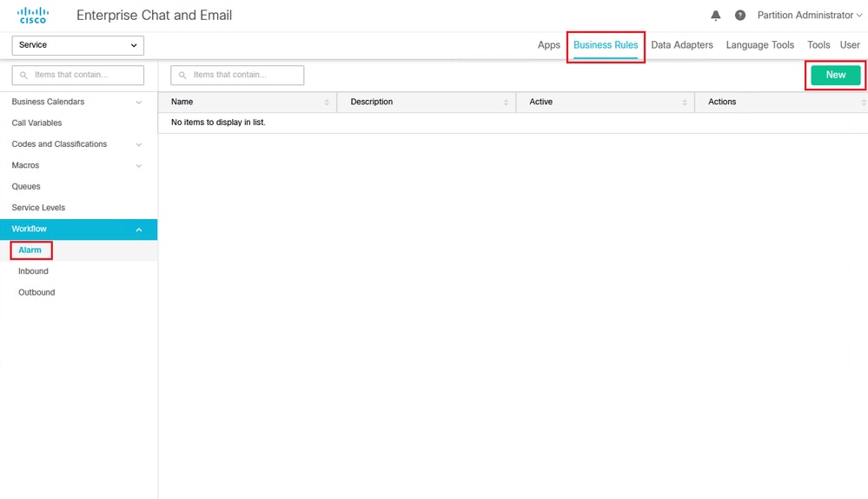Open the Service department dropdown
This screenshot has width=868, height=499.
point(78,45)
